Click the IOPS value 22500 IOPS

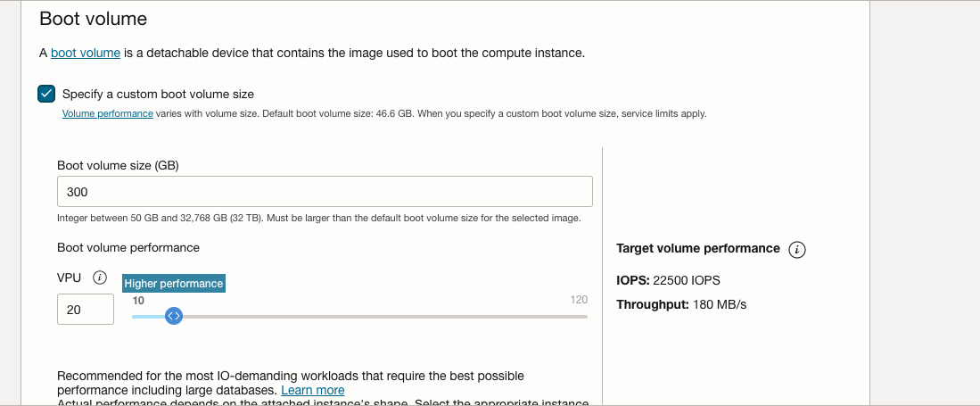687,280
